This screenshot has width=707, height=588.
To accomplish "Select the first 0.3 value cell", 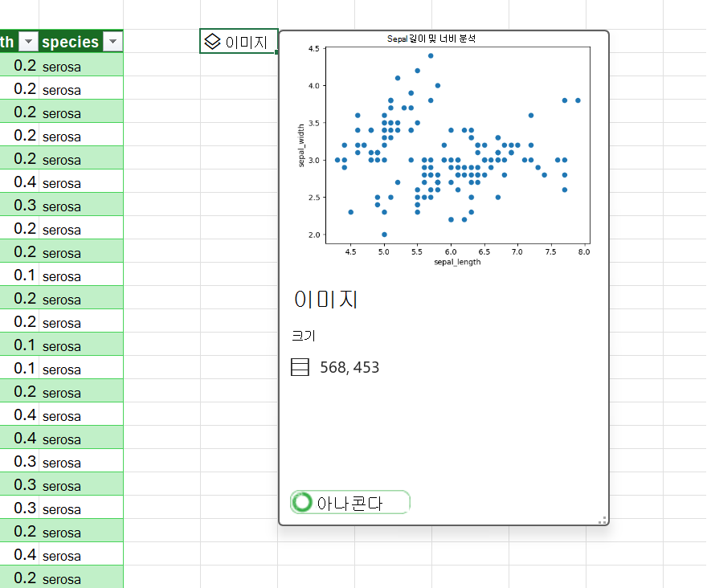I will (19, 204).
